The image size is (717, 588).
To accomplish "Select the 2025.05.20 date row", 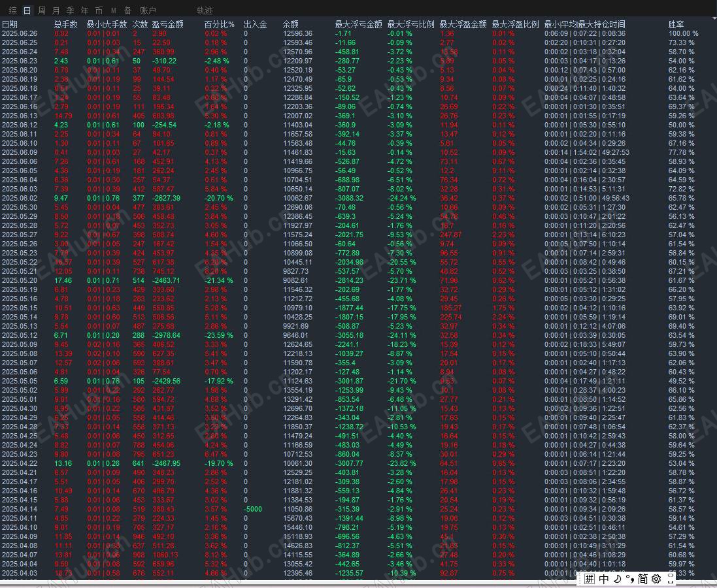I will (x=20, y=280).
